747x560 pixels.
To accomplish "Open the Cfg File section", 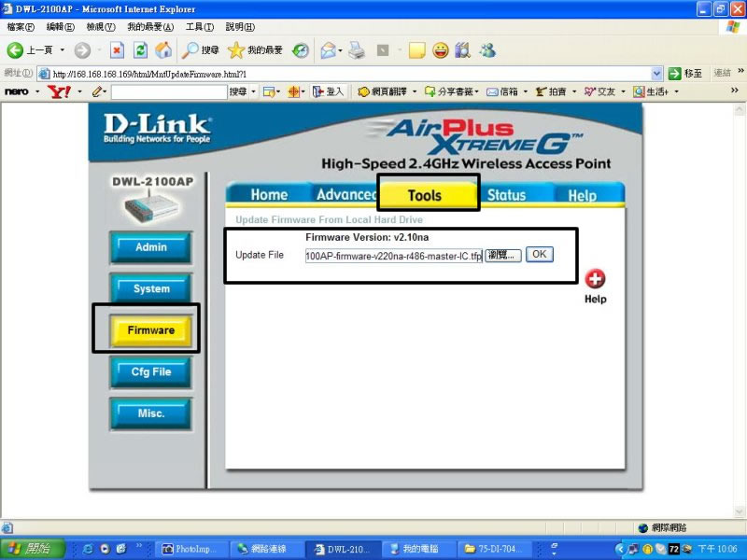I will point(151,371).
